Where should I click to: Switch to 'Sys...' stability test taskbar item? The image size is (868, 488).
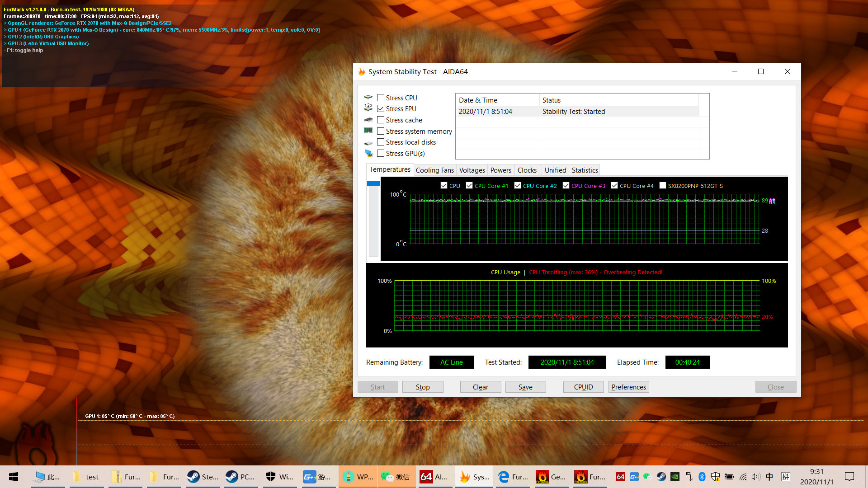pos(473,477)
